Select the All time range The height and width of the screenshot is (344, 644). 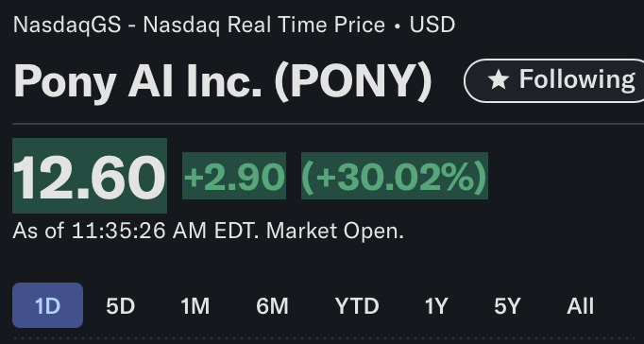click(580, 306)
